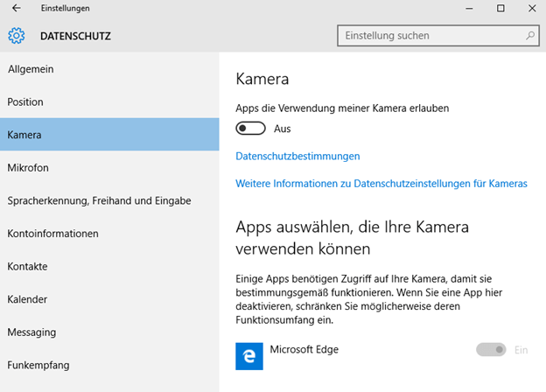Toggle Microsoft Edge camera switch

[x=491, y=349]
